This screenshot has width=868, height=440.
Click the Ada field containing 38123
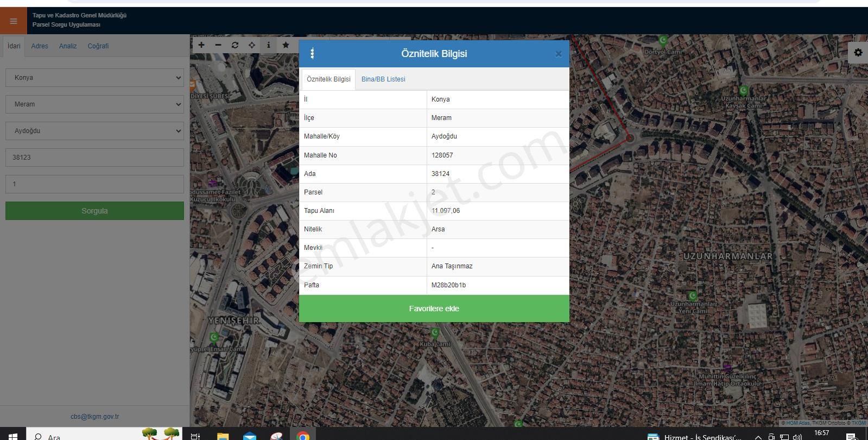[x=94, y=158]
